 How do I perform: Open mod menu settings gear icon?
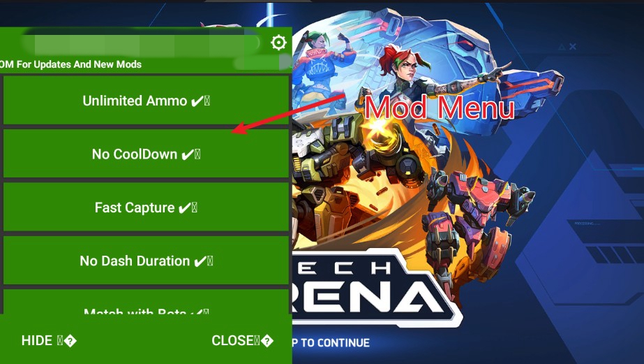tap(278, 43)
